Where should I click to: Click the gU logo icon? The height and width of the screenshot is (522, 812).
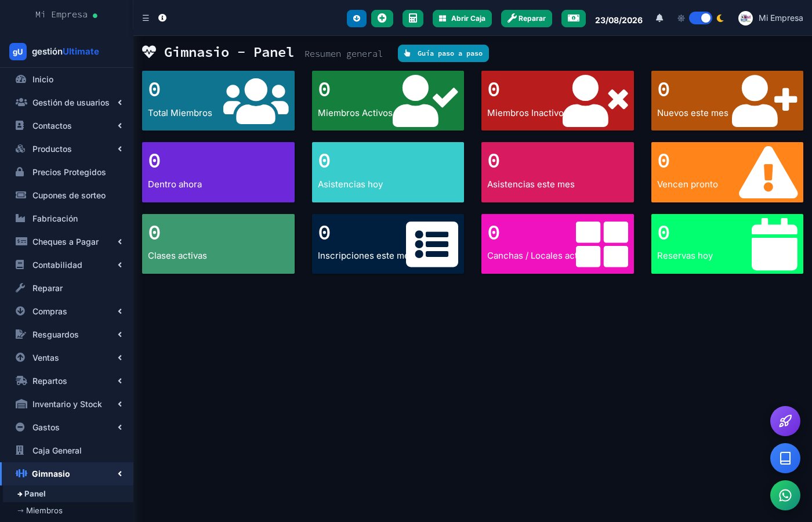coord(18,52)
